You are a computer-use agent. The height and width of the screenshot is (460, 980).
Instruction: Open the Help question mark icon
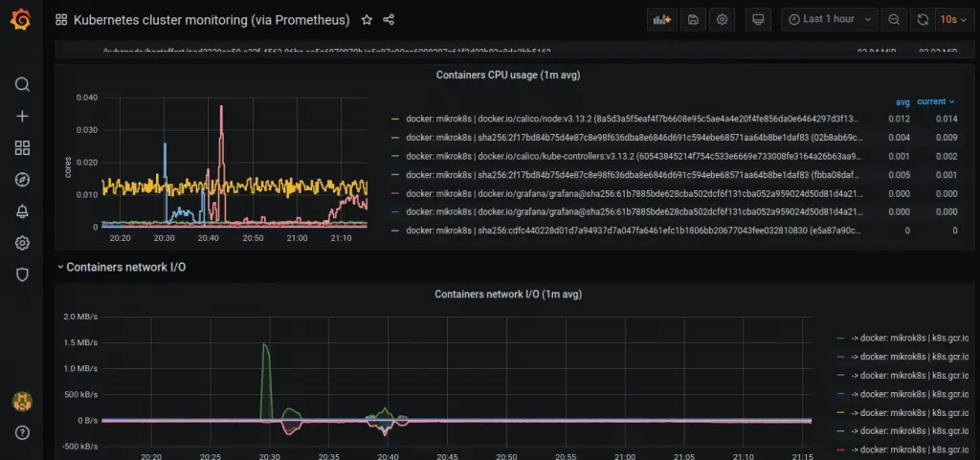[x=22, y=432]
